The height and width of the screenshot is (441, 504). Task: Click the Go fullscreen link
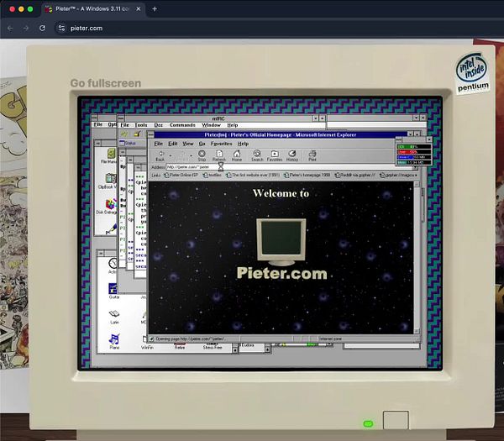pyautogui.click(x=106, y=83)
